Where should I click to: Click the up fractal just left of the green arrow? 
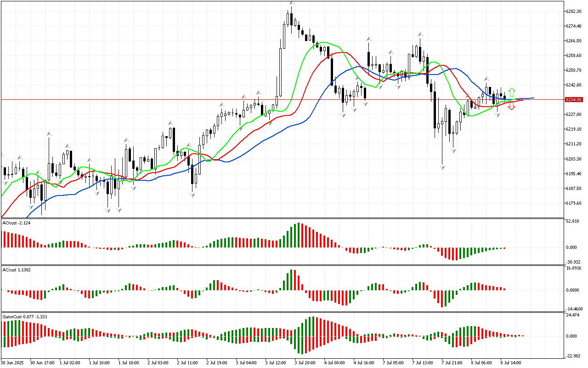pos(487,79)
